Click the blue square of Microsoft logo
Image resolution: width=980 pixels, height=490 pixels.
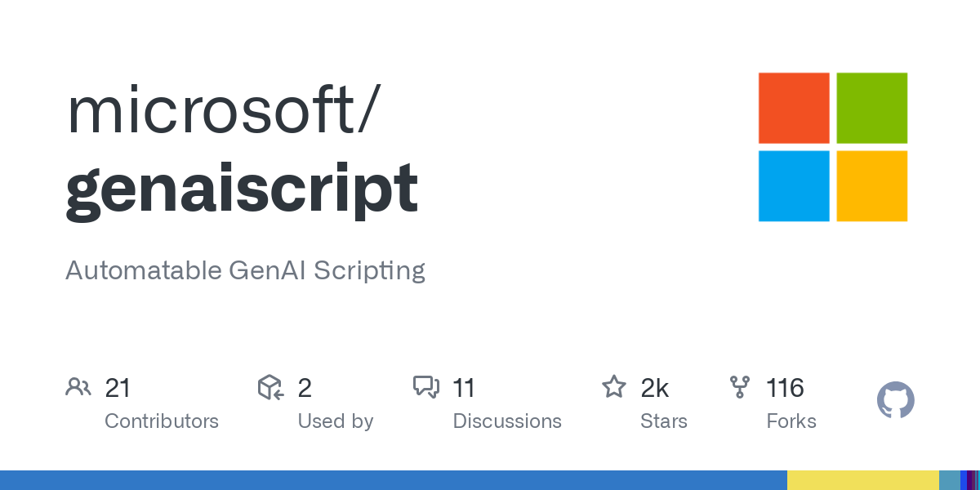[794, 186]
